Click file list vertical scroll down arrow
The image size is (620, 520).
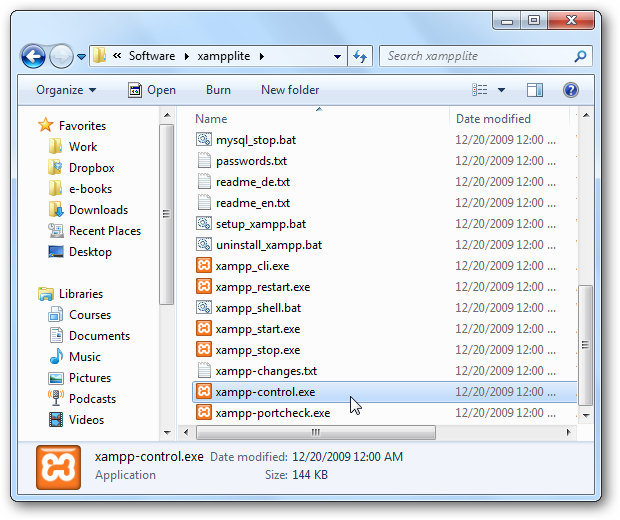click(586, 416)
